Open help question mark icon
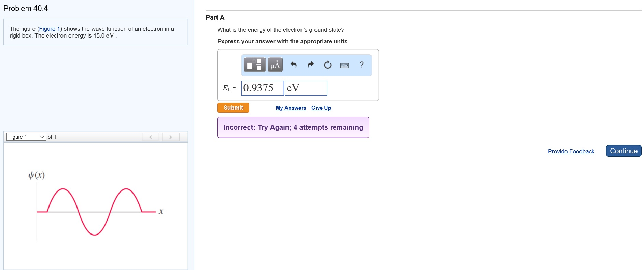Image resolution: width=644 pixels, height=270 pixels. coord(362,65)
